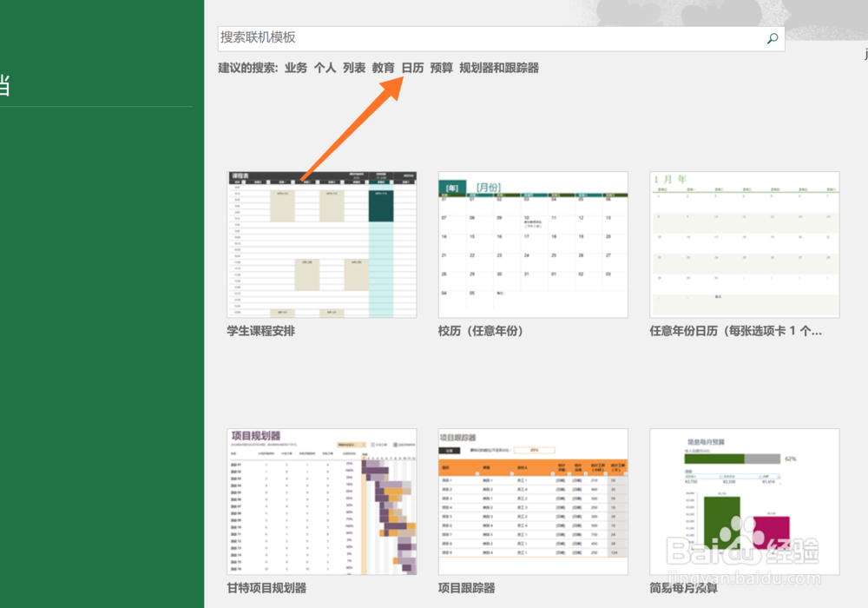Select the 规划器和跟踪器 suggested search
This screenshot has height=608, width=868.
point(499,67)
